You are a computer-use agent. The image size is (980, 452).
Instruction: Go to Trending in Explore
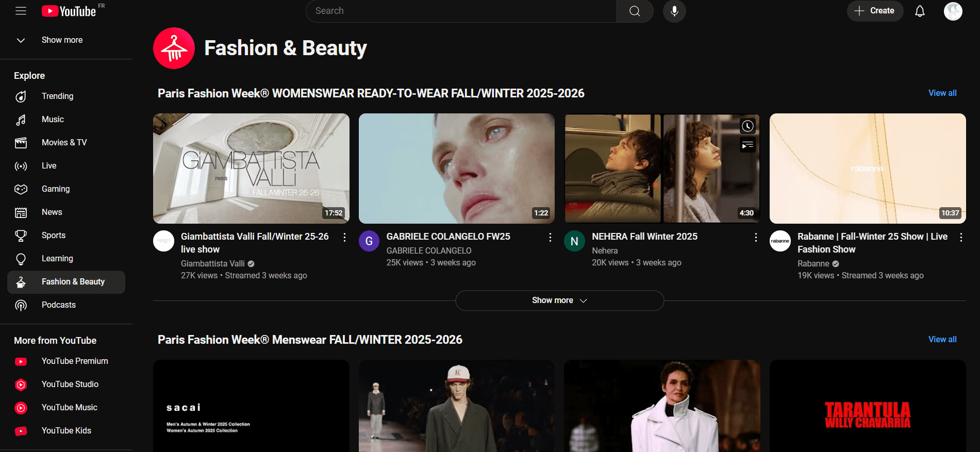click(x=57, y=96)
